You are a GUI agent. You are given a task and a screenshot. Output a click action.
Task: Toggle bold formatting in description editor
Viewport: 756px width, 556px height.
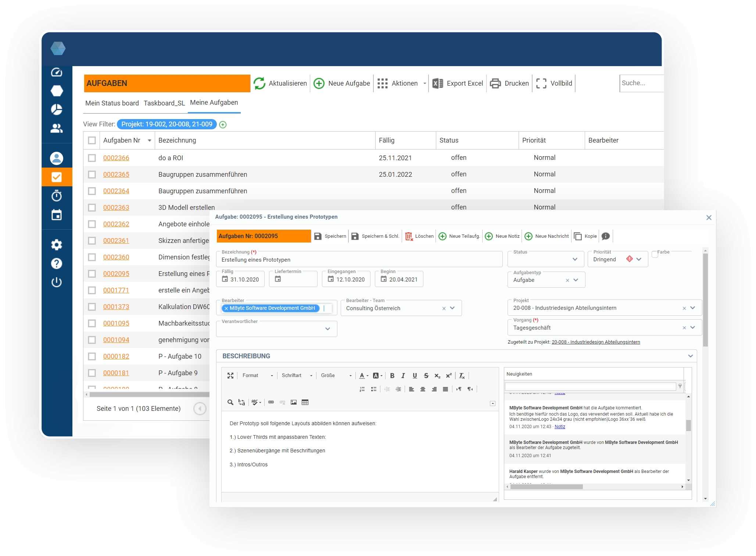392,376
